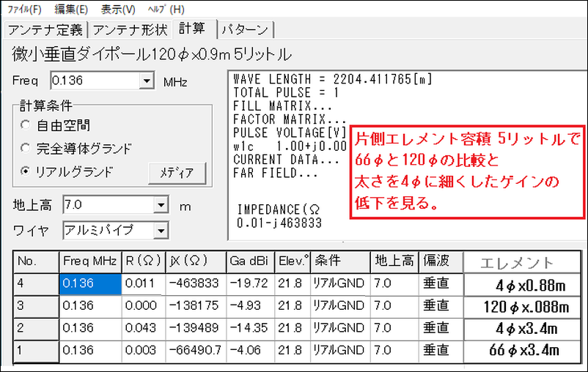The width and height of the screenshot is (588, 372).
Task: Click the Freq value field showing 0.136
Action: click(94, 81)
